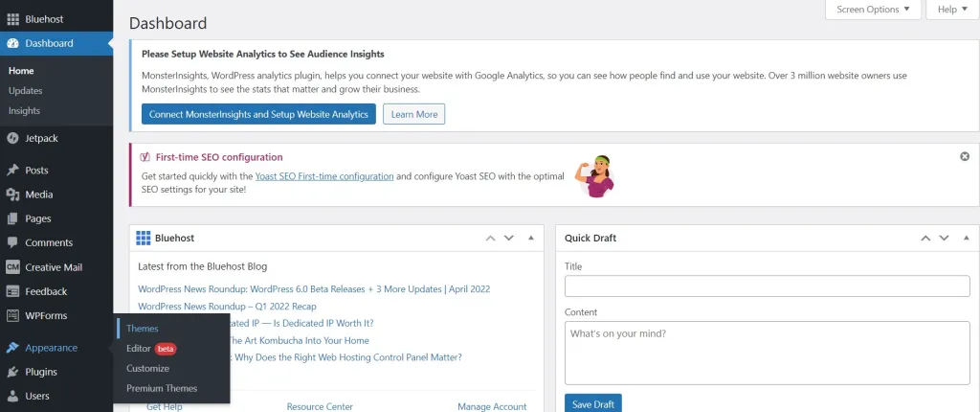Dismiss the Yoast SEO configuration notice
This screenshot has height=412, width=980.
tap(965, 156)
